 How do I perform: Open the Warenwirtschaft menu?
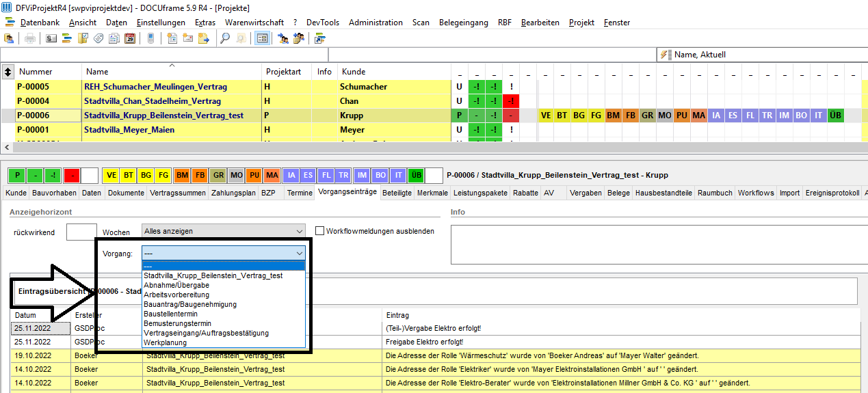click(254, 23)
